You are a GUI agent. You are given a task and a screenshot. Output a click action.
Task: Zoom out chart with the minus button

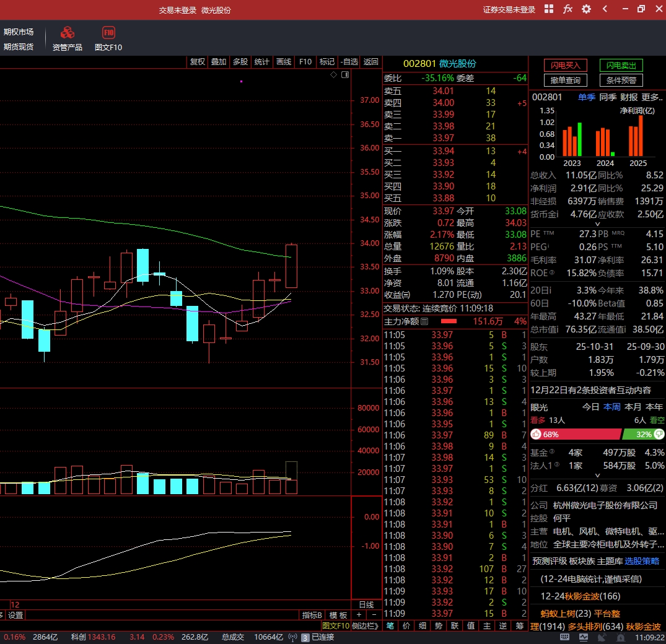374,616
